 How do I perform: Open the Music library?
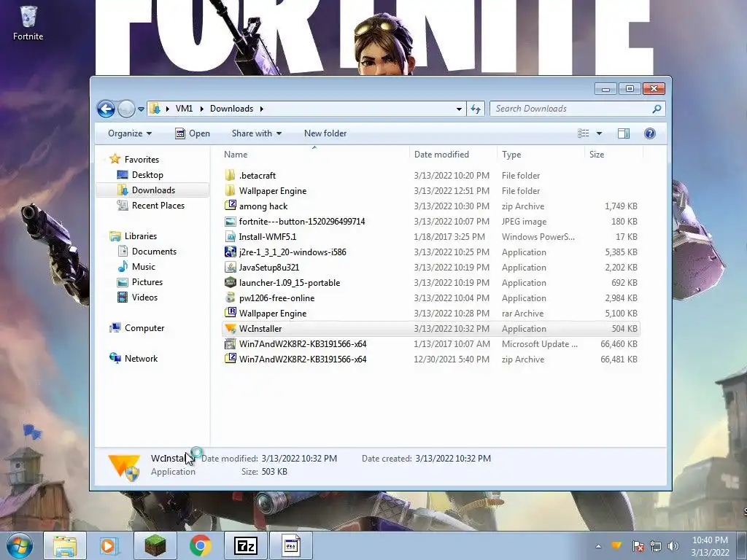144,267
